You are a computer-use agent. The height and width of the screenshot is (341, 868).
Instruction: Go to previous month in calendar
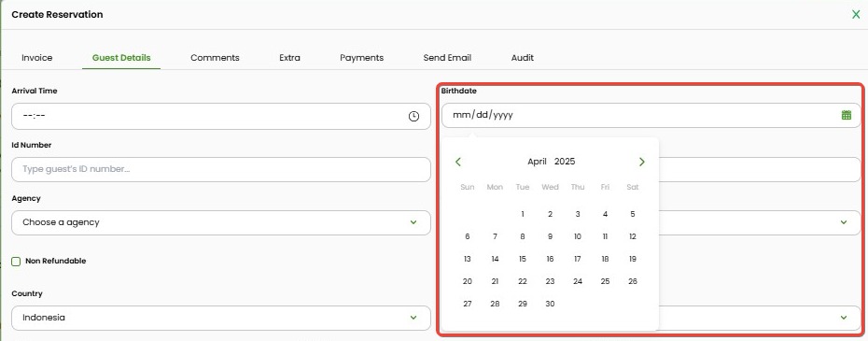click(458, 162)
